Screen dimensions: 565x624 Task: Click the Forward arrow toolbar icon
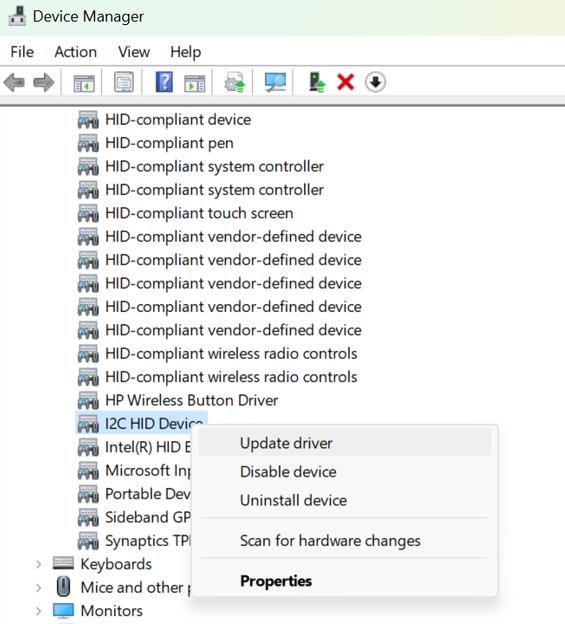[44, 82]
